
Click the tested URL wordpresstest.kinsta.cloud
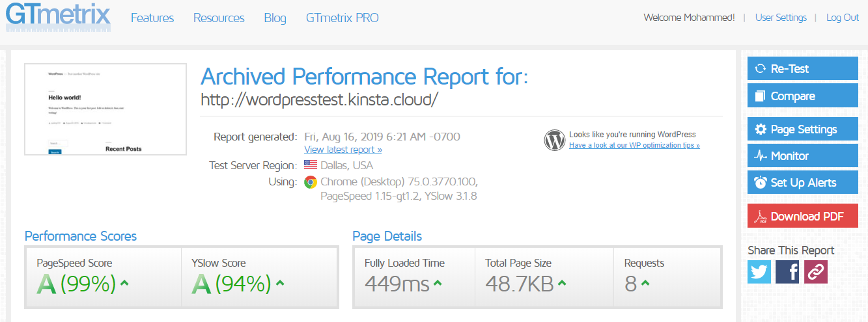pos(319,100)
